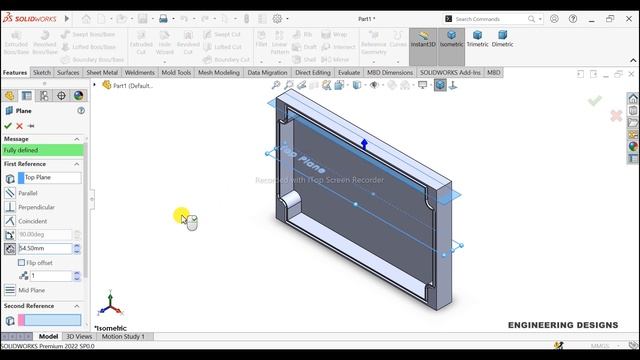Viewport: 640px width, 360px height.
Task: Toggle the angle constraint button
Action: [x=10, y=235]
